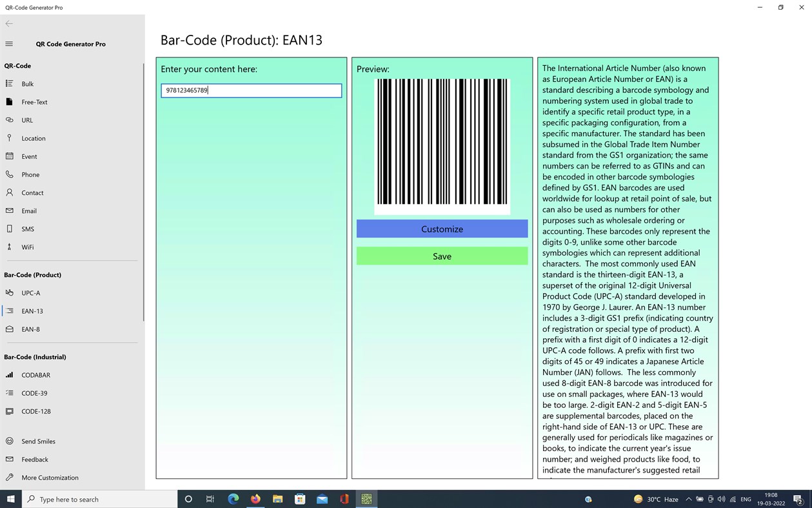Click the Customize button
The height and width of the screenshot is (508, 812).
pos(442,229)
